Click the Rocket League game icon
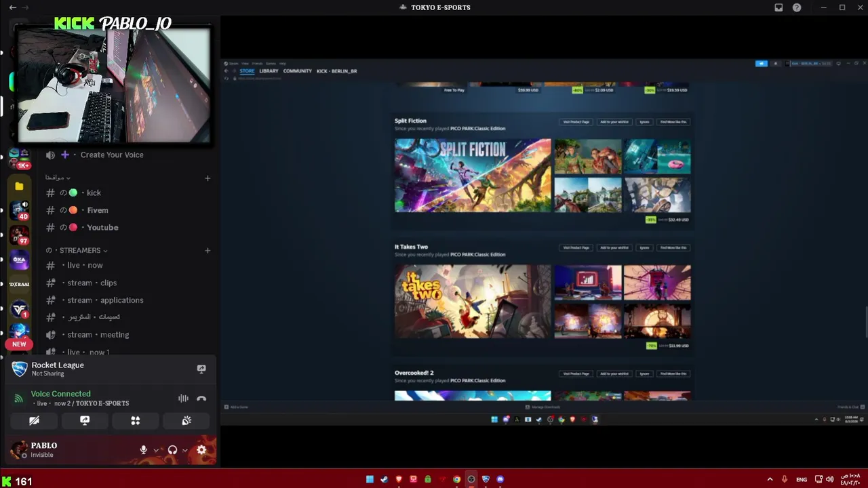 [20, 369]
